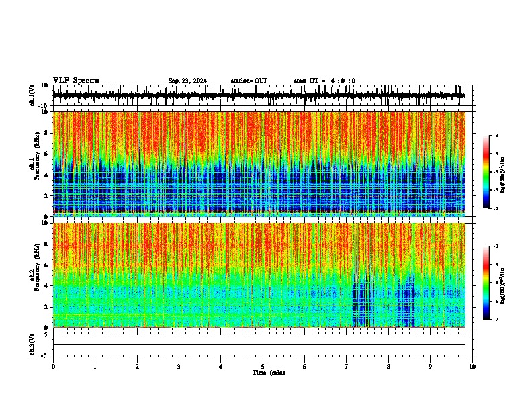Select the "start UT = 4 : 0 : 0" text

pos(324,81)
